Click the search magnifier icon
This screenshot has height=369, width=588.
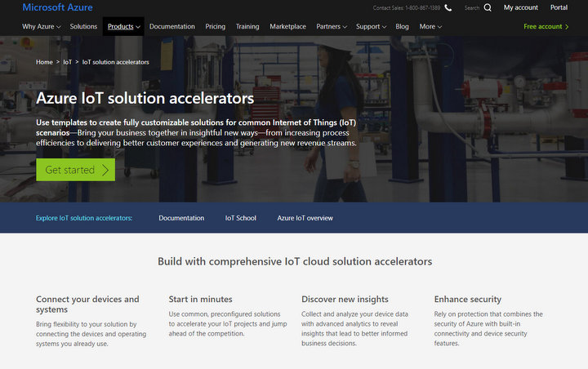pyautogui.click(x=488, y=7)
